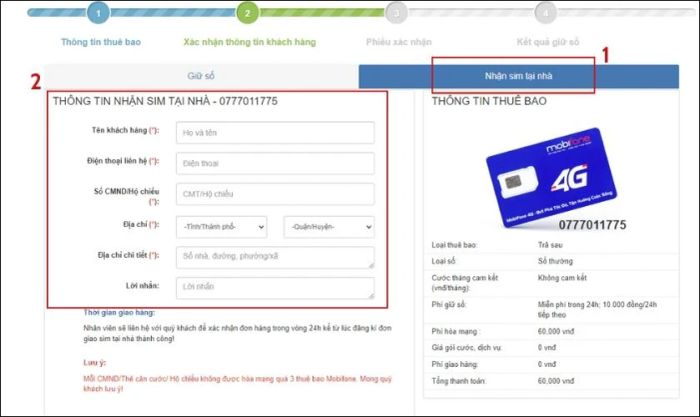This screenshot has width=700, height=417.
Task: Click the Không cam kết value
Action: tap(562, 278)
